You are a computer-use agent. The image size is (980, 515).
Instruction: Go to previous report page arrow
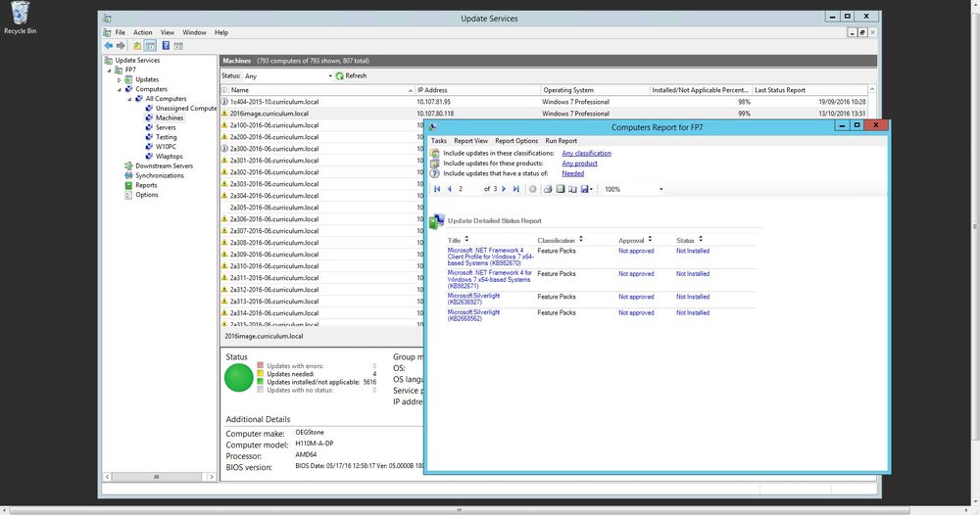point(449,189)
